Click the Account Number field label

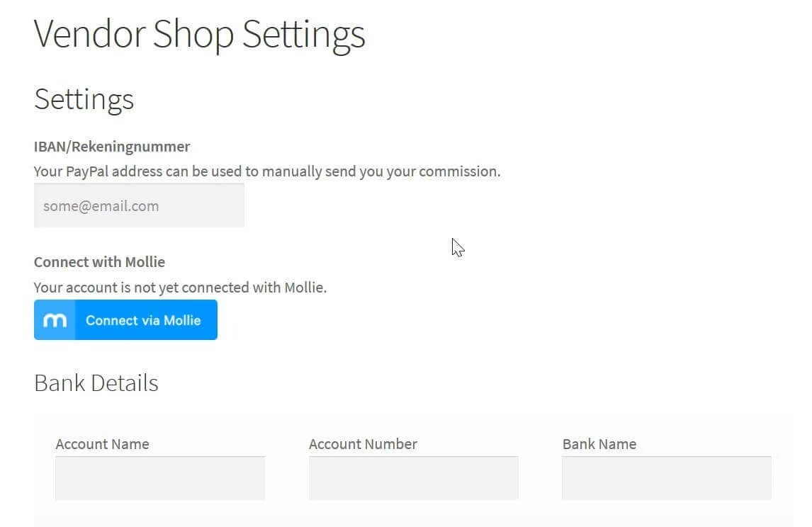[362, 443]
